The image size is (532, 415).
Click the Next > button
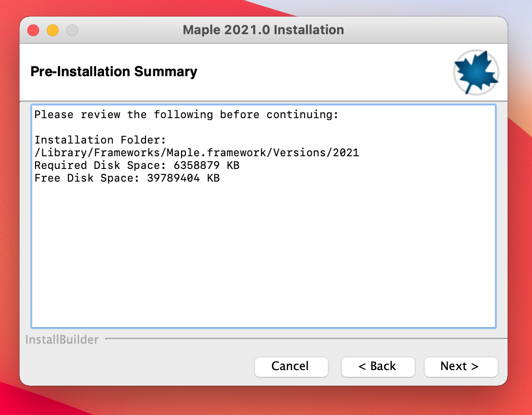coord(461,367)
